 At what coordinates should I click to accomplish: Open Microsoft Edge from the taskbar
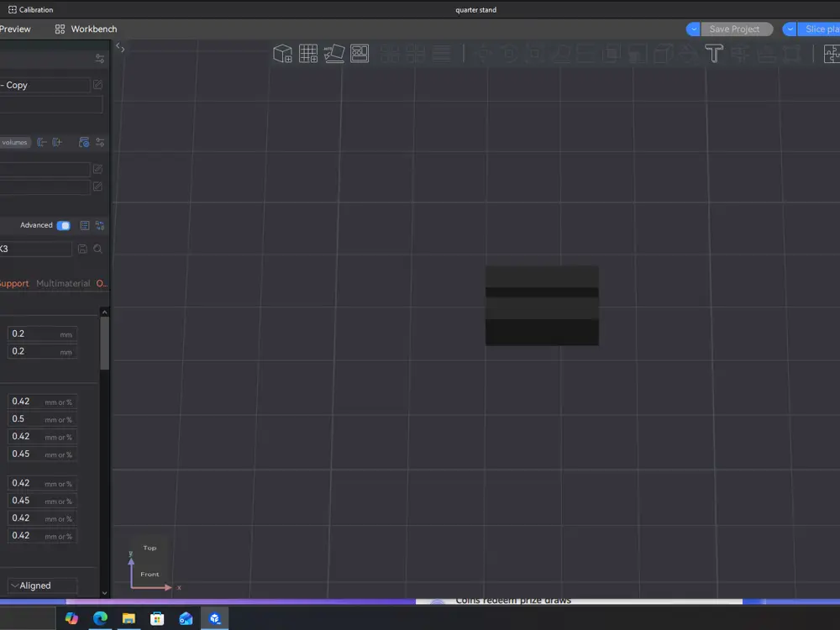[x=100, y=619]
